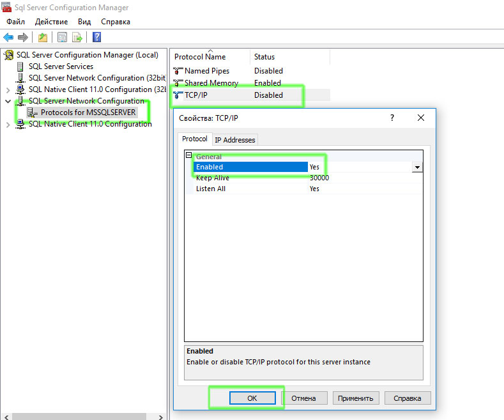Select Protocols for MSSQLSERVER tree item

point(88,113)
